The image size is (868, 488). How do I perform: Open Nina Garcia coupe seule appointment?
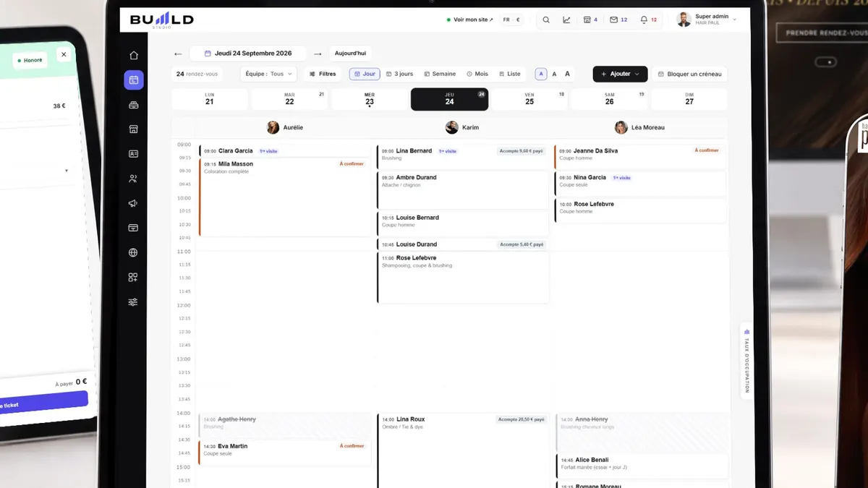[639, 184]
